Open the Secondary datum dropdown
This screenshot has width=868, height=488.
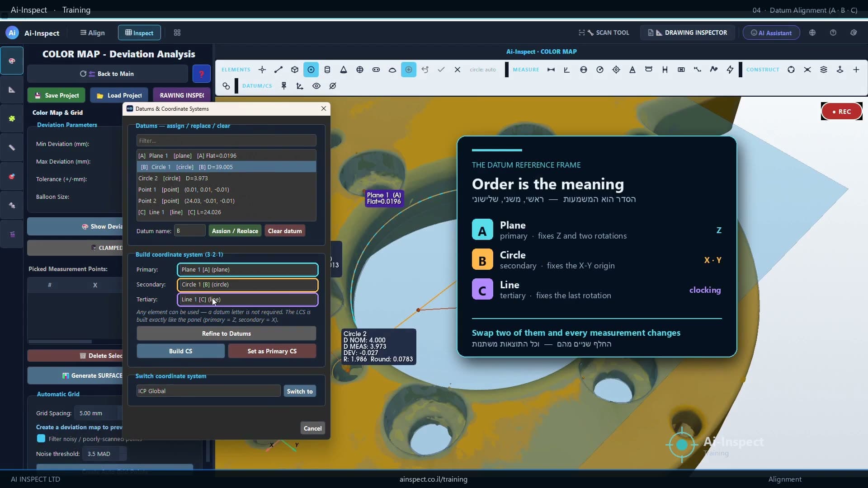pyautogui.click(x=248, y=284)
